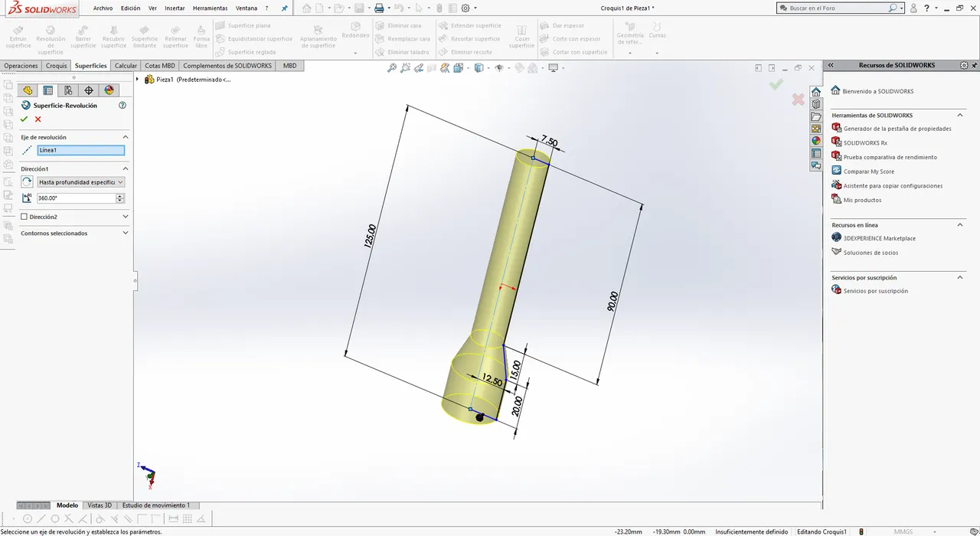Click the View Settings monitor icon
Image resolution: width=980 pixels, height=536 pixels.
[x=554, y=68]
